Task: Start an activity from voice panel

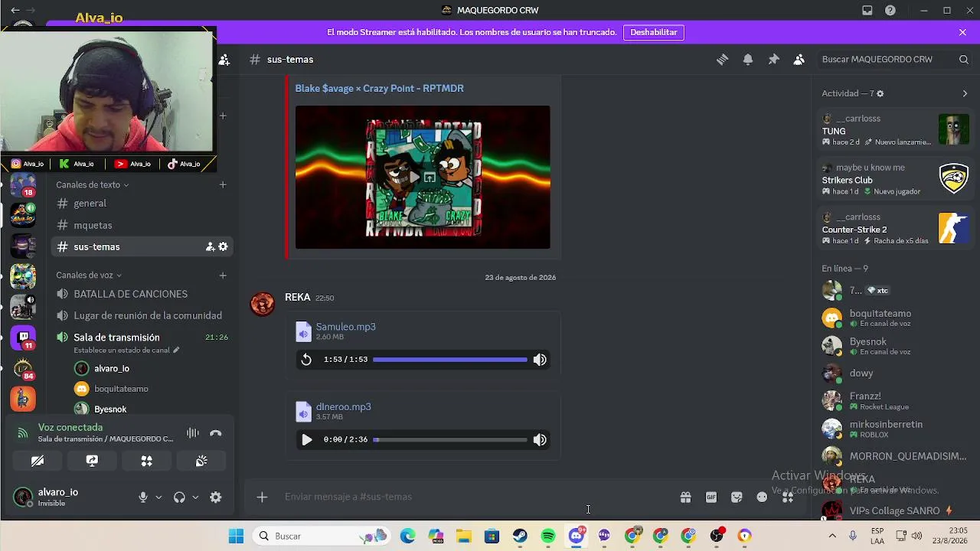Action: tap(146, 461)
